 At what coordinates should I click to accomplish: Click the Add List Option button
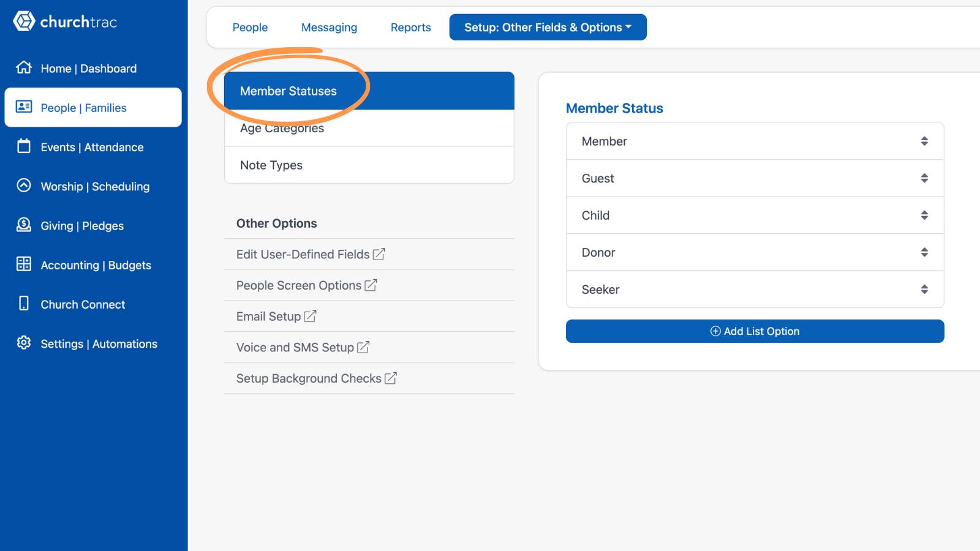(x=755, y=331)
